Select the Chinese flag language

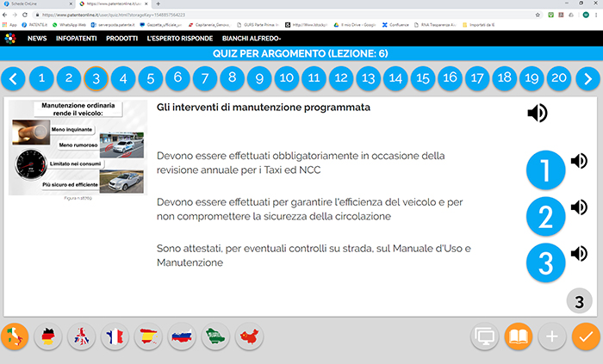point(249,336)
